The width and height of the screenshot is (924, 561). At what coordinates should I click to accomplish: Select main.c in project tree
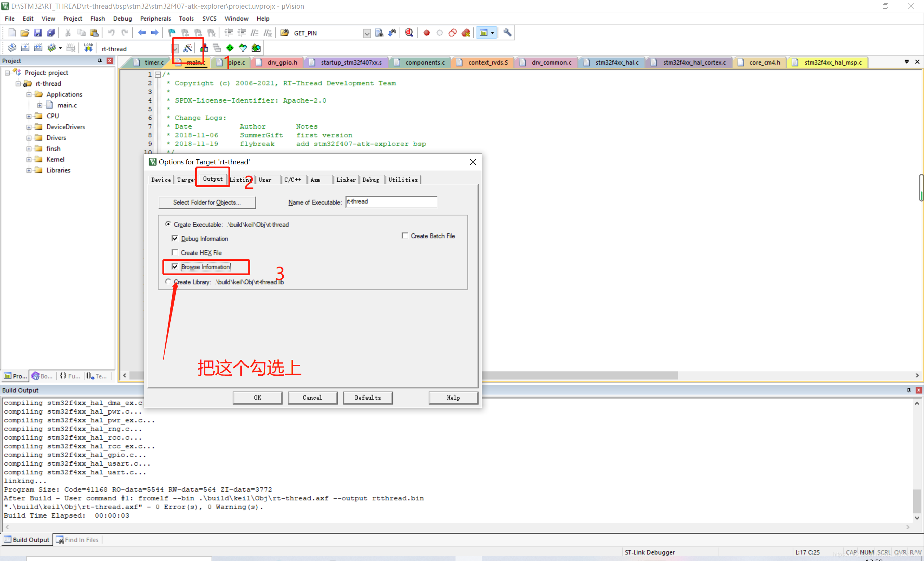(x=67, y=105)
